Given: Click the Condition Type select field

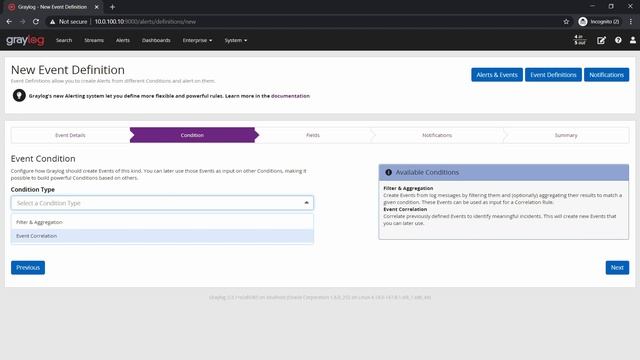Looking at the screenshot, I should pyautogui.click(x=162, y=203).
